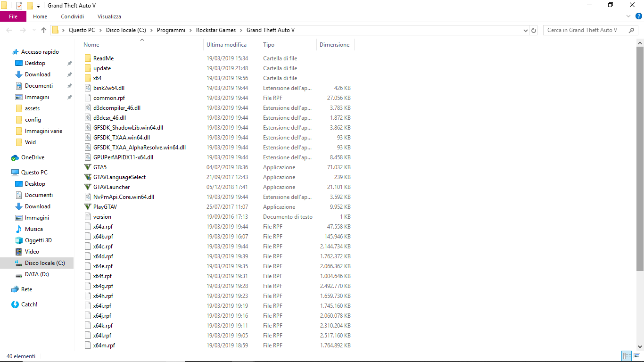Screen dimensions: 644x362
Task: Click Disco locale (C:) in breadcrumb
Action: click(125, 30)
